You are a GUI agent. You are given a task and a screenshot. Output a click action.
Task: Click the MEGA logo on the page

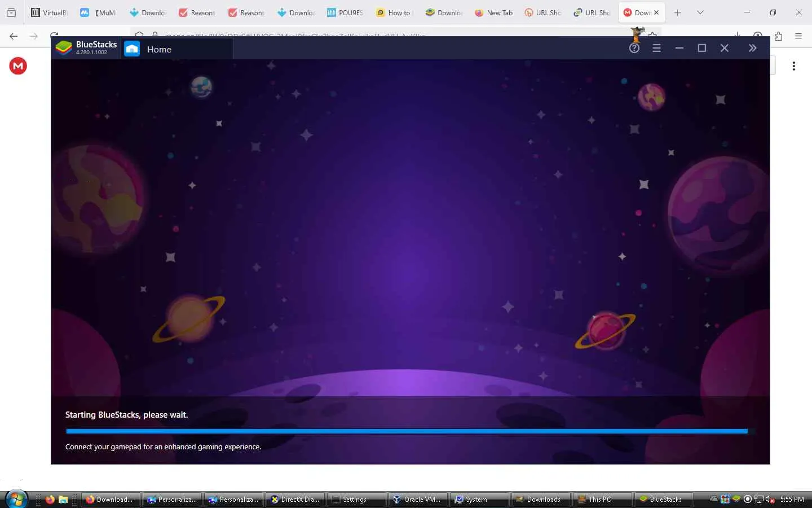tap(18, 66)
